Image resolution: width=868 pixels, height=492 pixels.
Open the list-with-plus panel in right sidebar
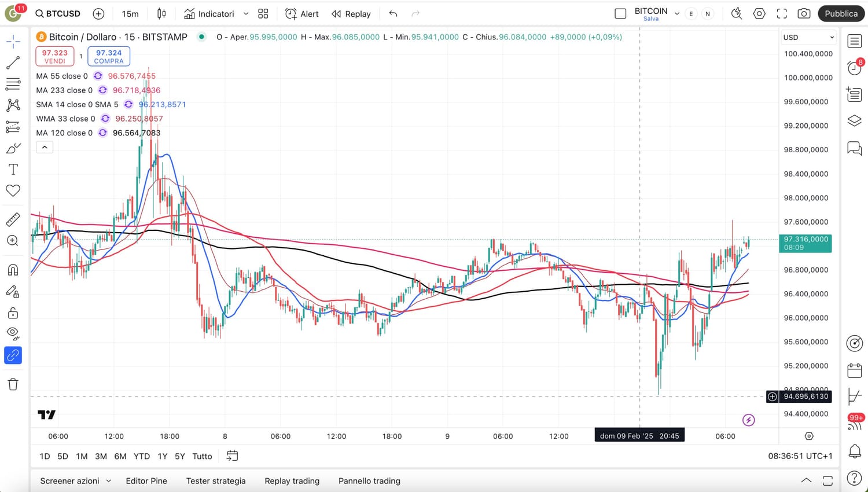(855, 94)
